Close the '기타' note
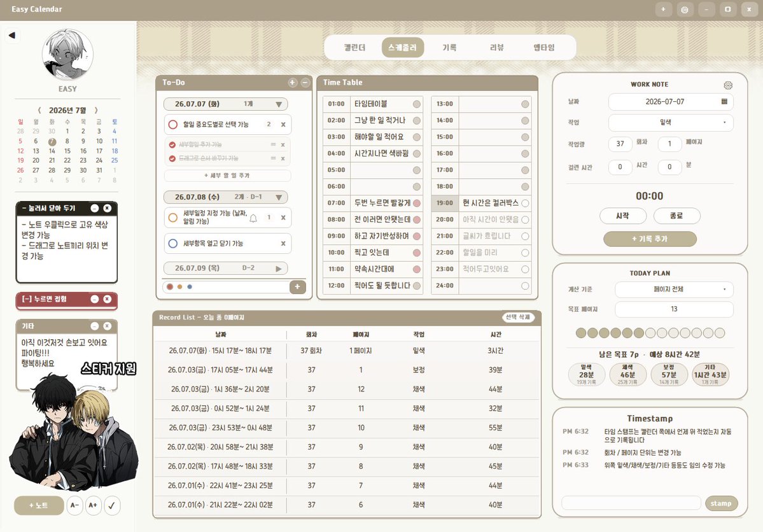This screenshot has width=763, height=532. tap(107, 326)
